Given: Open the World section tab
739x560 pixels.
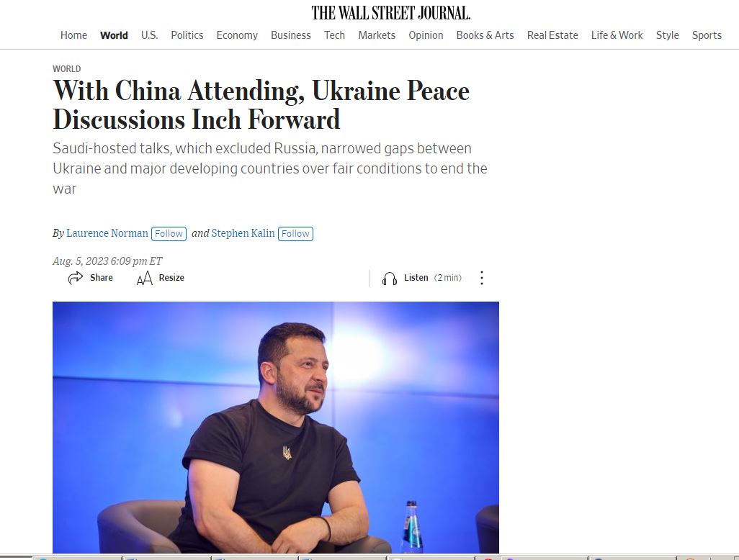Looking at the screenshot, I should (114, 35).
